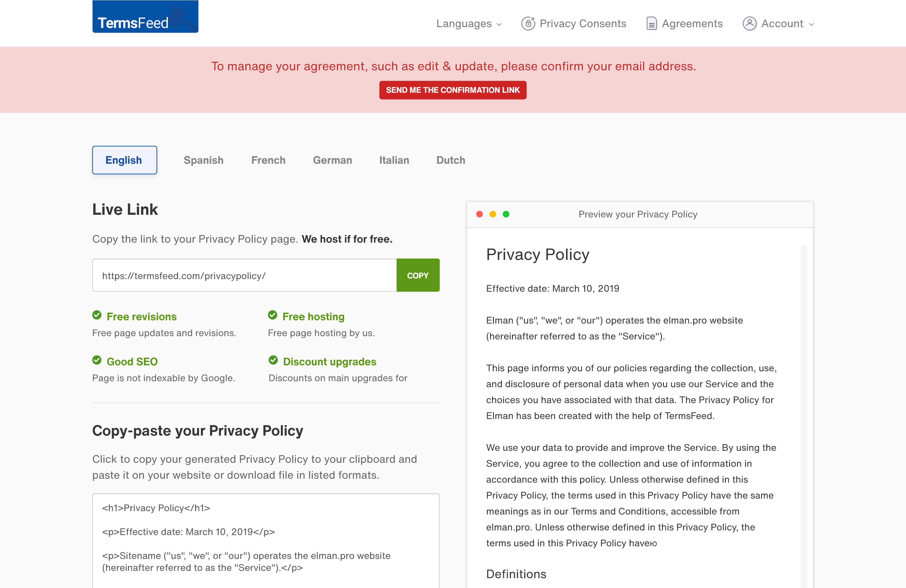Click the TermsFeed logo
906x588 pixels.
click(x=145, y=16)
